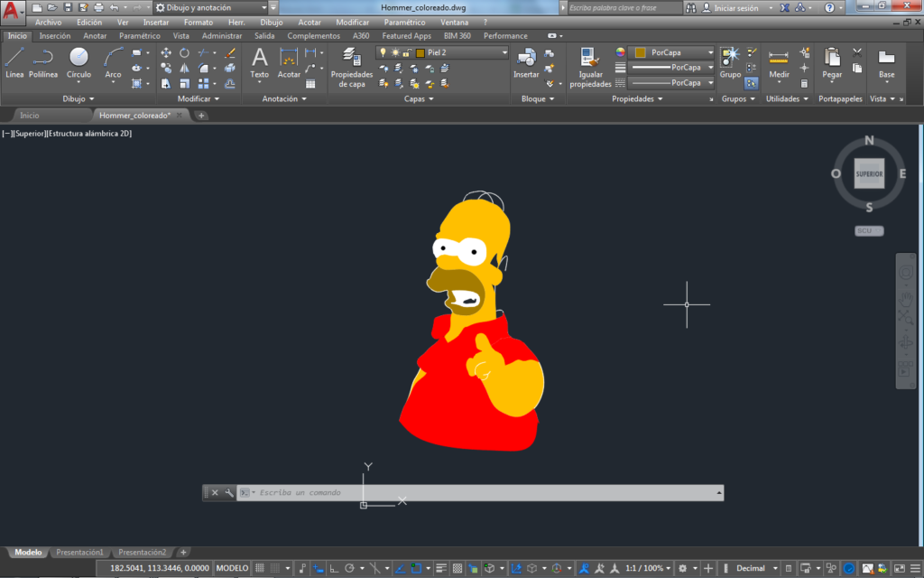Activate the Move tool in Modificar panel
The width and height of the screenshot is (924, 578).
(166, 52)
